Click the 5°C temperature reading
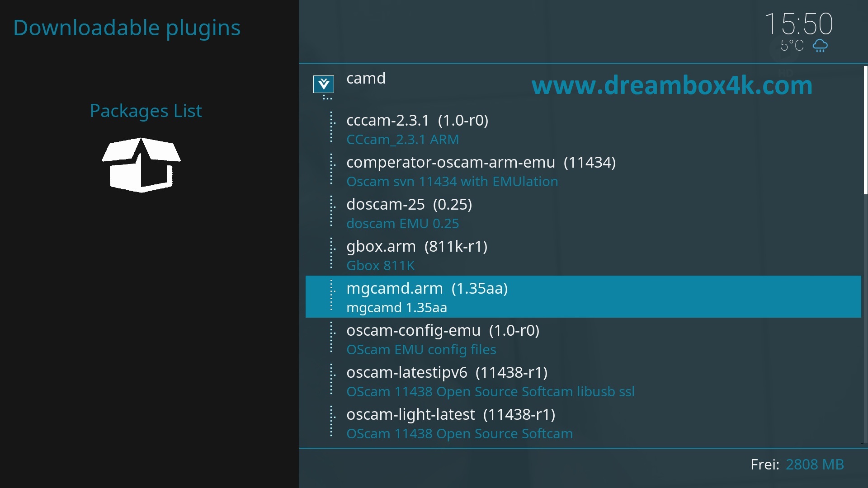This screenshot has width=868, height=488. click(792, 46)
